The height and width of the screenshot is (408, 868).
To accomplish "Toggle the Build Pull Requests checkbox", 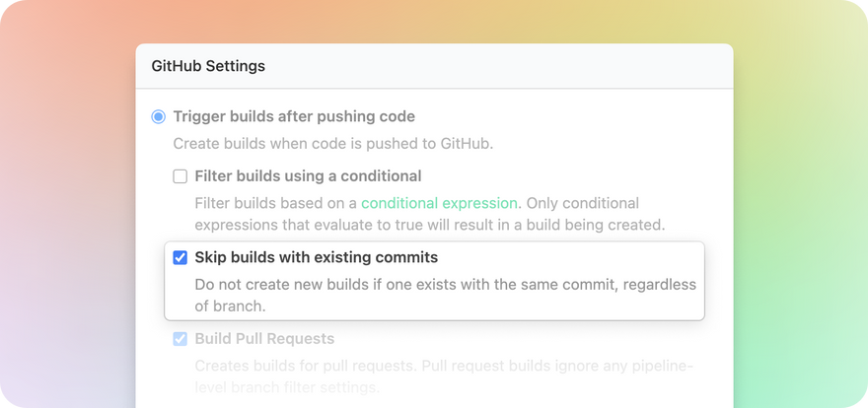I will pyautogui.click(x=180, y=339).
